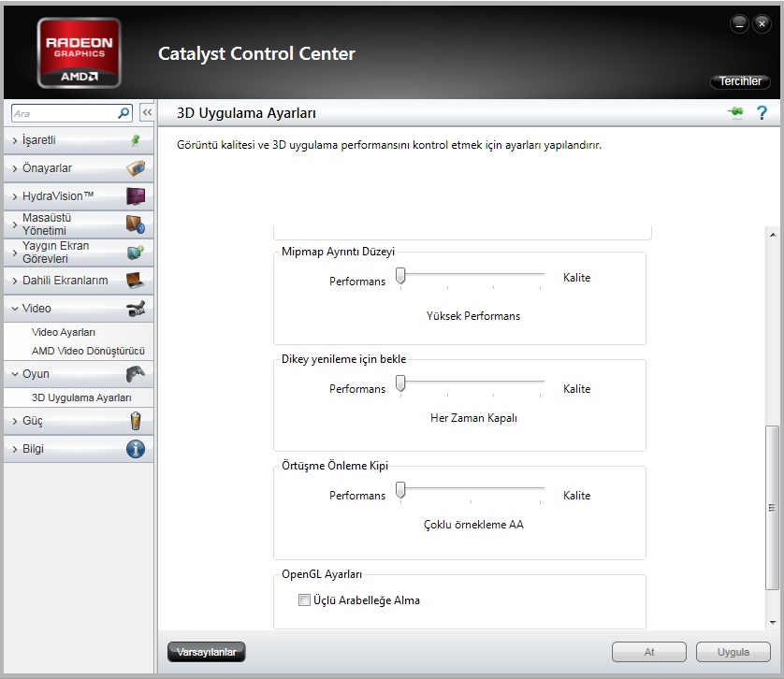Open the Tercihler preferences button
The width and height of the screenshot is (784, 679).
pos(740,81)
